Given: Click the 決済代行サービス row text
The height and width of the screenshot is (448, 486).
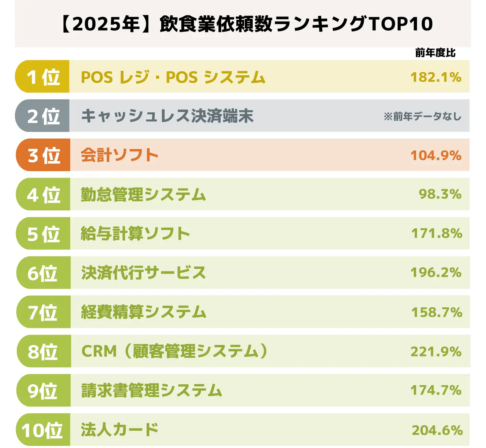Looking at the screenshot, I should point(143,273).
